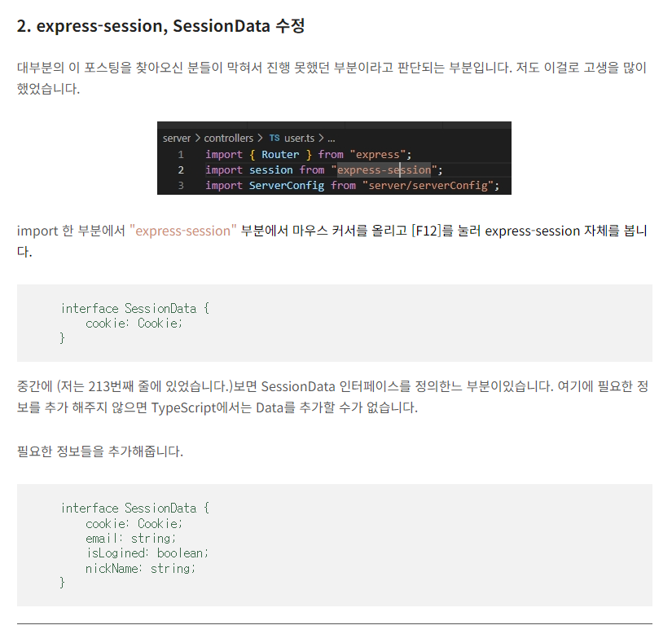
Task: Click the paragraph mentioning '213번째 줄'
Action: [332, 397]
